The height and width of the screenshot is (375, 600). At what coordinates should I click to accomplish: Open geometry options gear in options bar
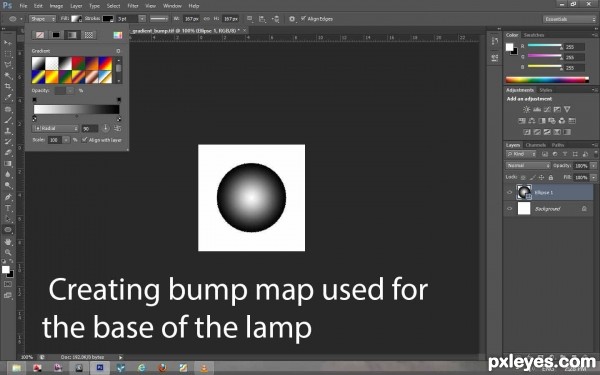click(292, 19)
